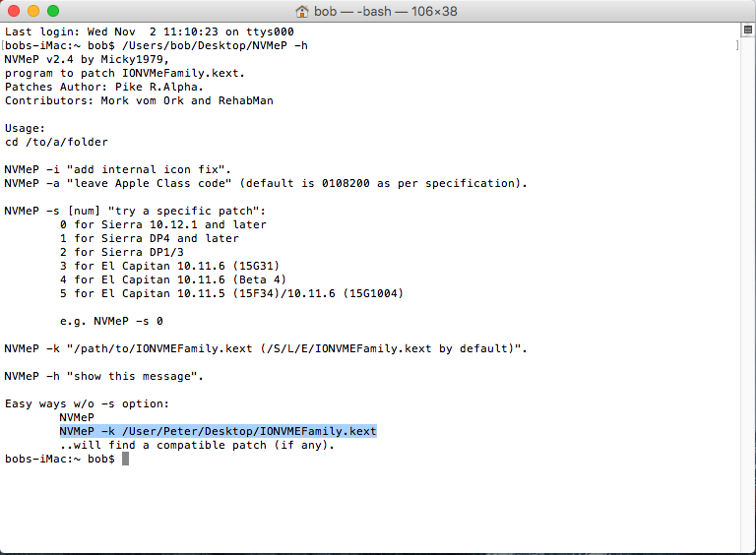Image resolution: width=756 pixels, height=555 pixels.
Task: Click the 'NVMeP -h "show this message"' line
Action: [101, 376]
